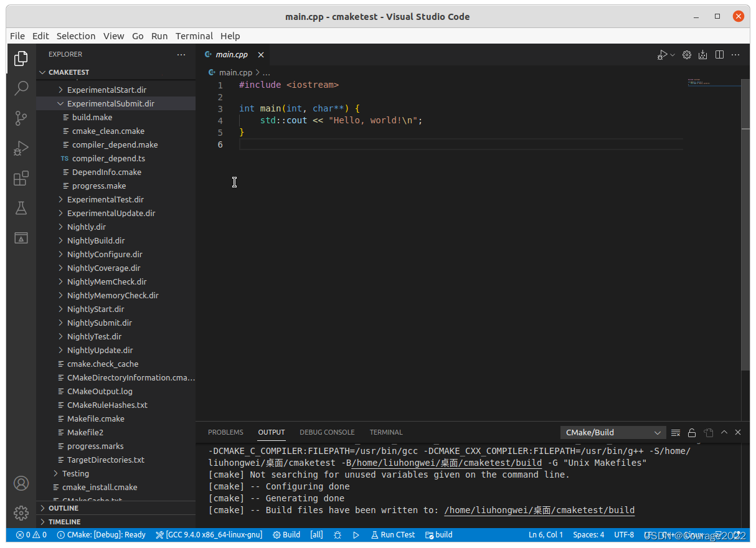
Task: Open the run options arrow beside debug play
Action: (x=673, y=55)
